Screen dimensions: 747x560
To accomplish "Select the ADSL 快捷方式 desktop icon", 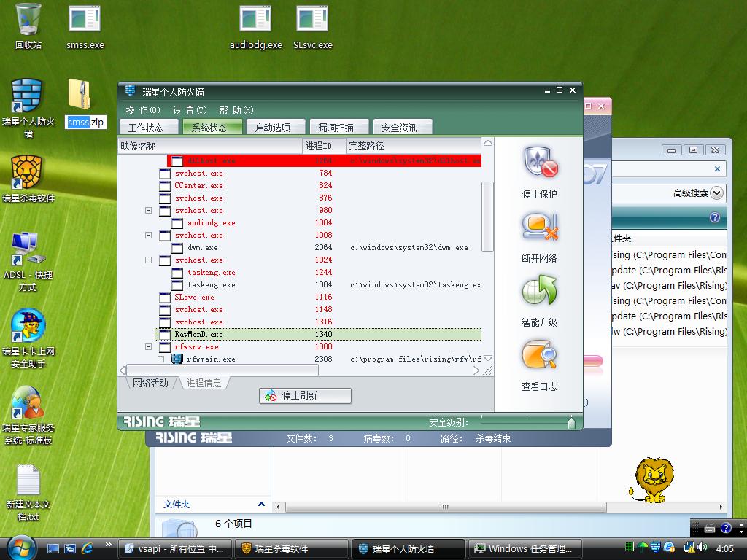I will point(28,262).
